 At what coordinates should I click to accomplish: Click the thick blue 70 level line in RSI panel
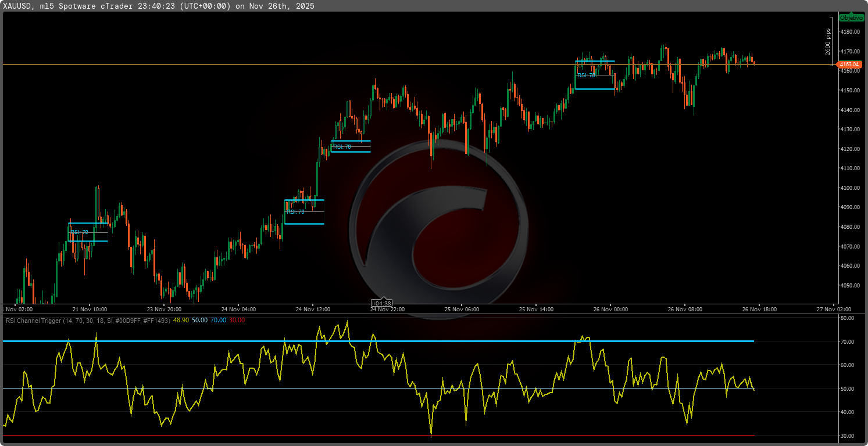tap(378, 341)
